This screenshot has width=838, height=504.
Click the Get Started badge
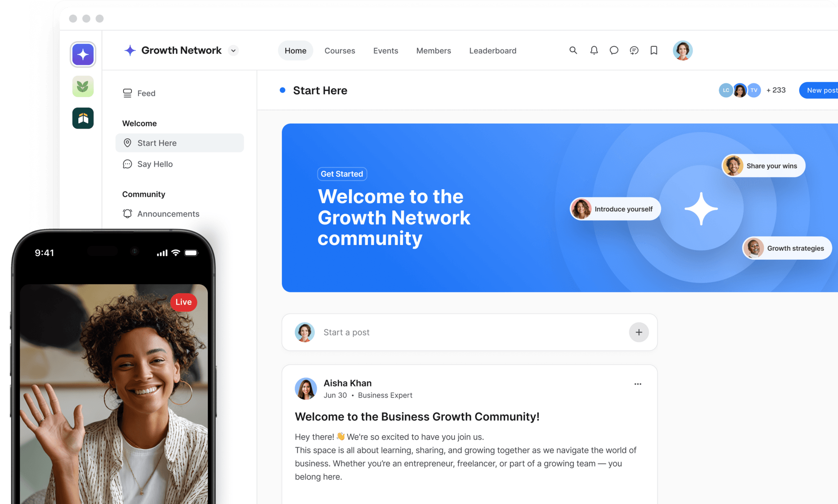[x=342, y=174]
